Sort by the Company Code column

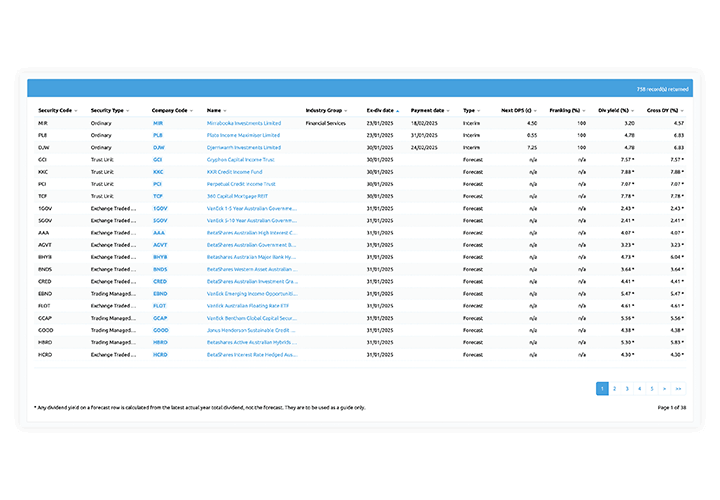click(x=172, y=111)
